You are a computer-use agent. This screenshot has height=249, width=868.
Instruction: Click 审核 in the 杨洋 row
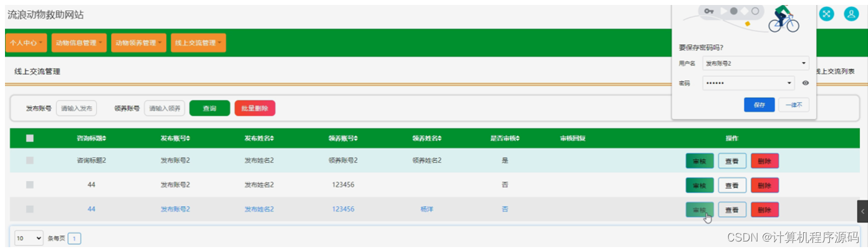click(x=700, y=210)
